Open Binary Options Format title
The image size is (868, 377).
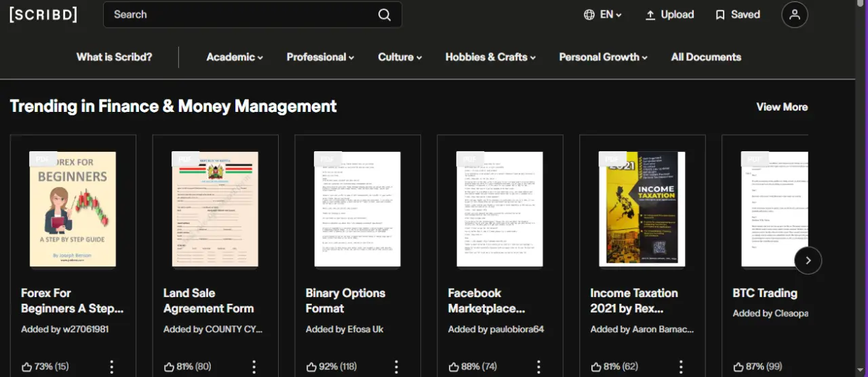click(x=346, y=300)
